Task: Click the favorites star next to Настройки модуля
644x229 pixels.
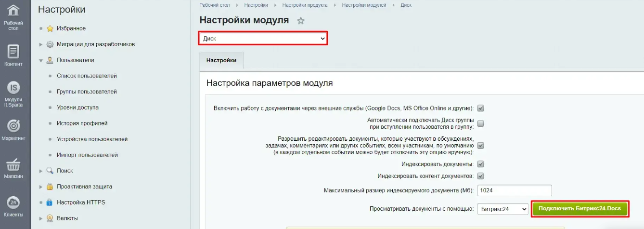Action: coord(301,21)
